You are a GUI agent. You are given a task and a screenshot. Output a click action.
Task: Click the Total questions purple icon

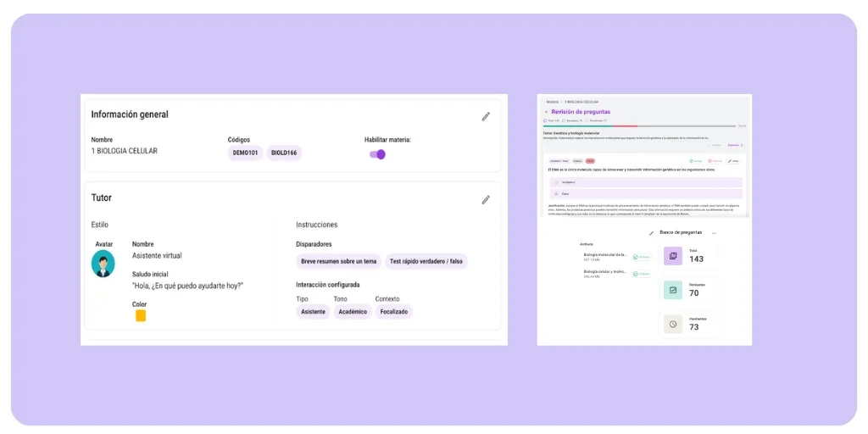tap(672, 256)
